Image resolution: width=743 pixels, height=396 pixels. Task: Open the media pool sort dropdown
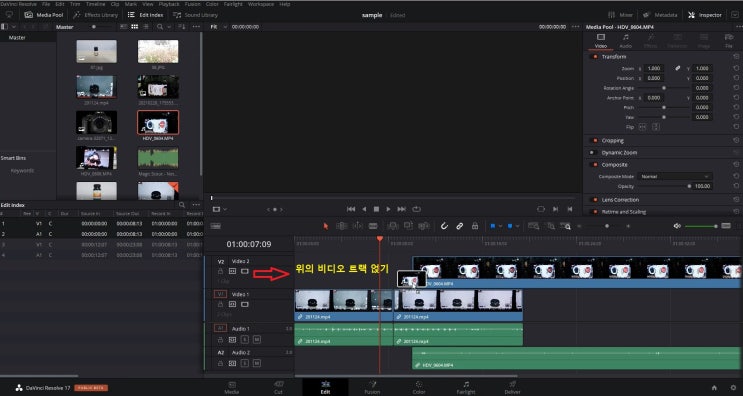click(182, 27)
